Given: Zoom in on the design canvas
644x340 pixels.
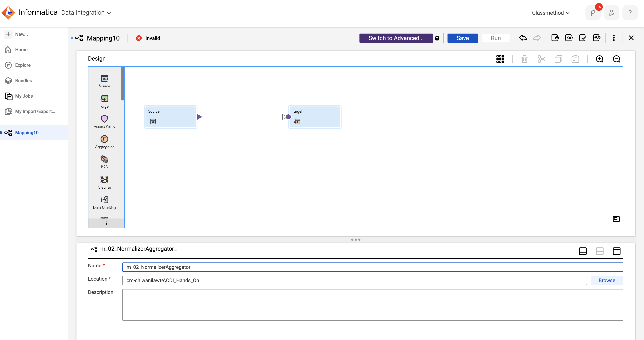Looking at the screenshot, I should [x=599, y=59].
